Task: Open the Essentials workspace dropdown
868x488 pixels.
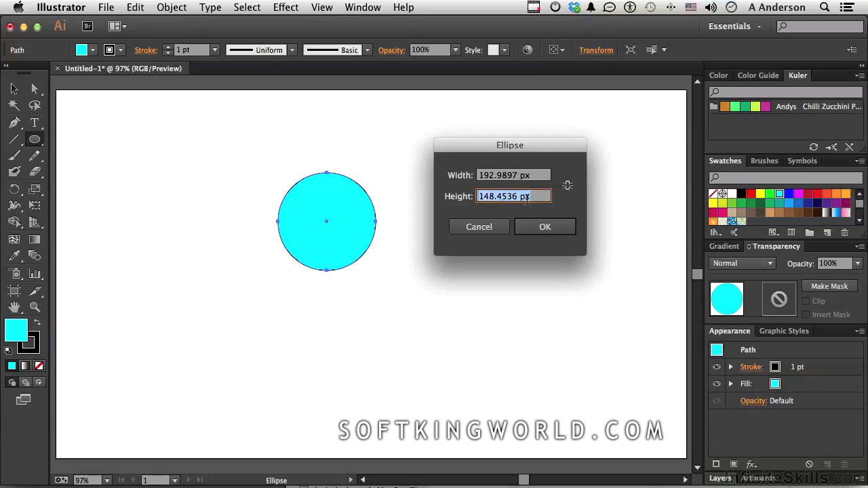Action: click(x=735, y=26)
